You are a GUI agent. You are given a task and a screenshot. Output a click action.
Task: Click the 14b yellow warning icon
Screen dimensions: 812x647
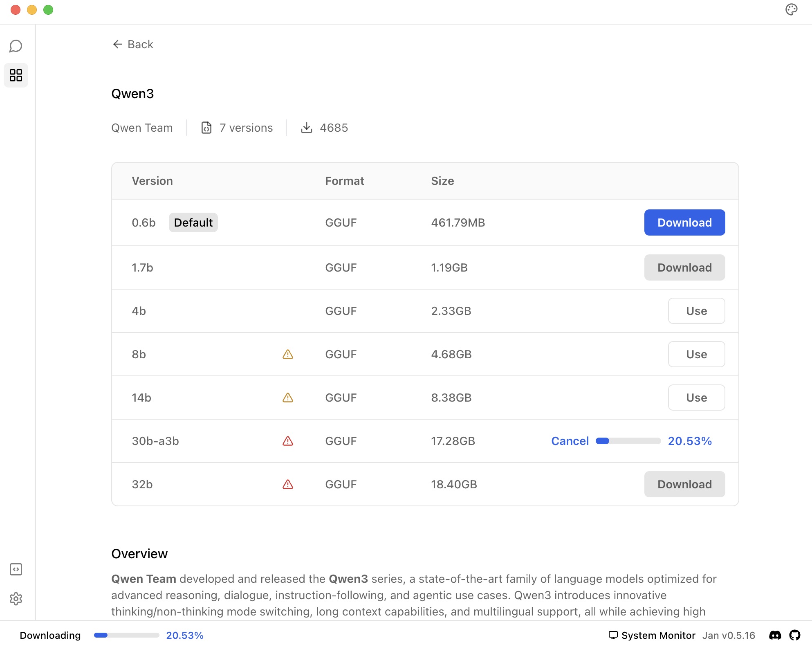pos(288,398)
